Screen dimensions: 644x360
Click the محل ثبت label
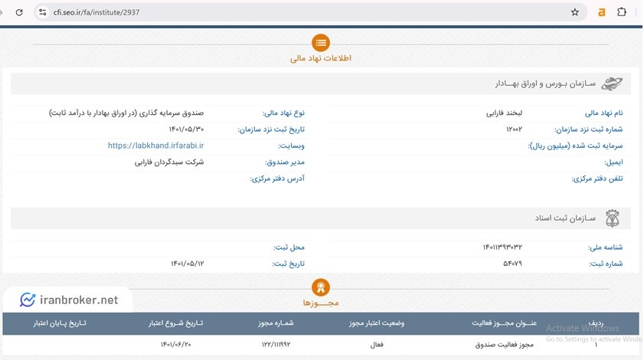pos(289,247)
